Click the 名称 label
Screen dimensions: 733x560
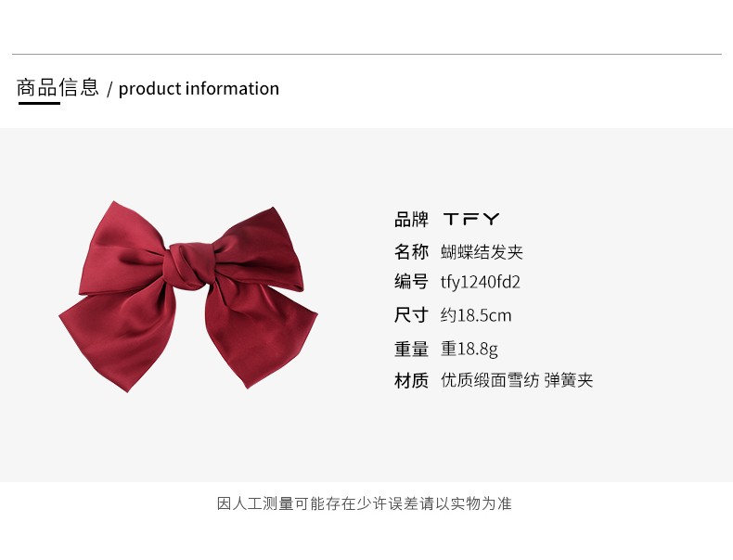pos(411,252)
